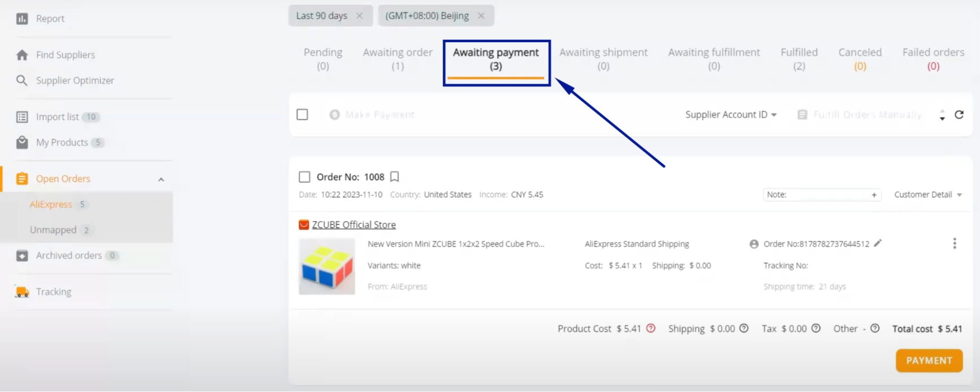View the Failed orders tab

coord(933,59)
